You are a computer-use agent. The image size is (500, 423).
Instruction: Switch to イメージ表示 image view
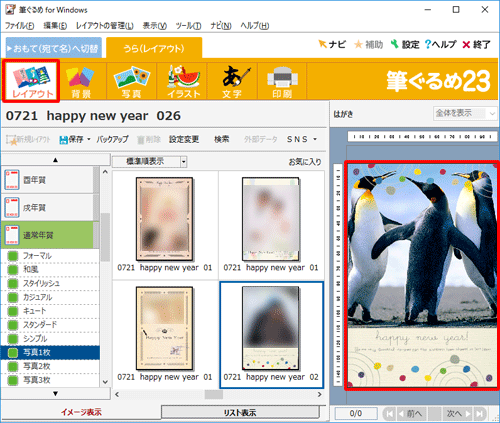pos(81,413)
